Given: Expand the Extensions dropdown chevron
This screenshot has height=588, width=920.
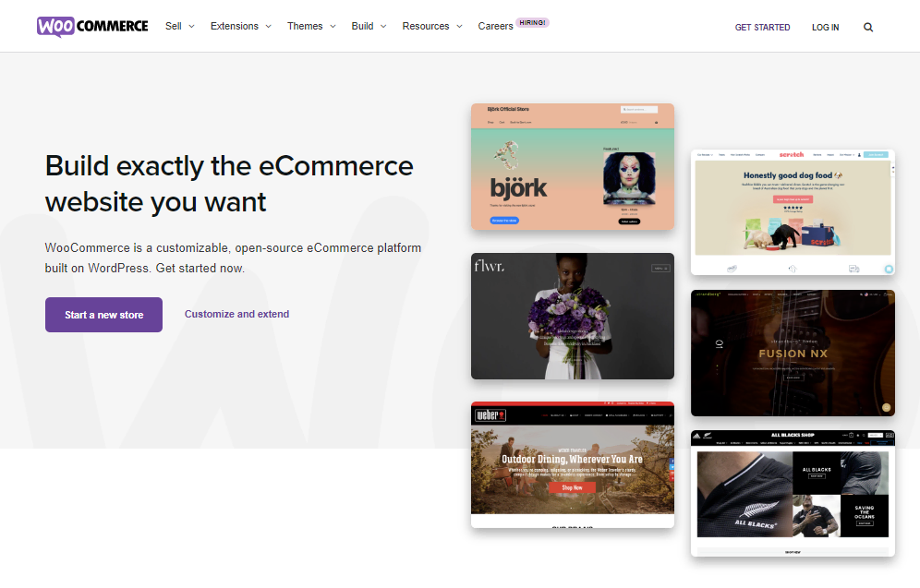Looking at the screenshot, I should [x=268, y=27].
